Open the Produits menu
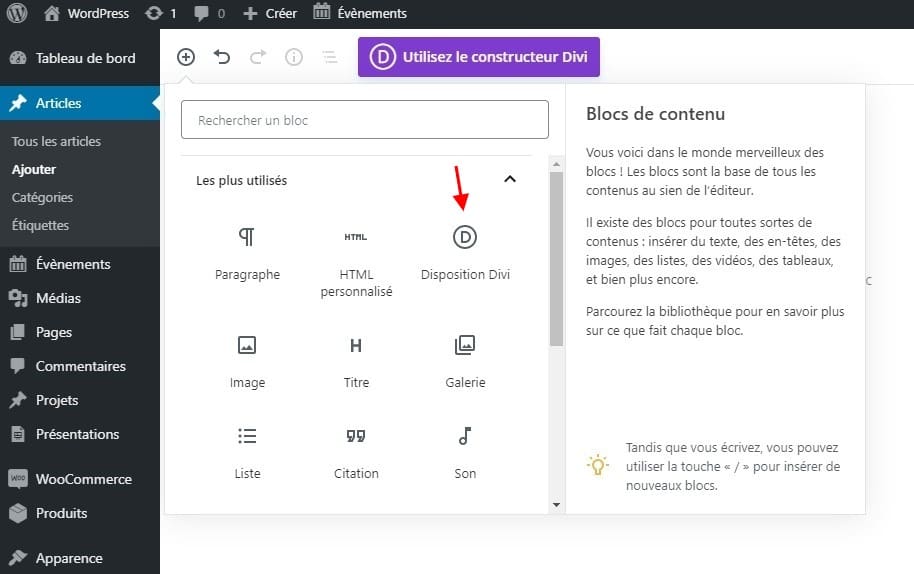 [80, 513]
